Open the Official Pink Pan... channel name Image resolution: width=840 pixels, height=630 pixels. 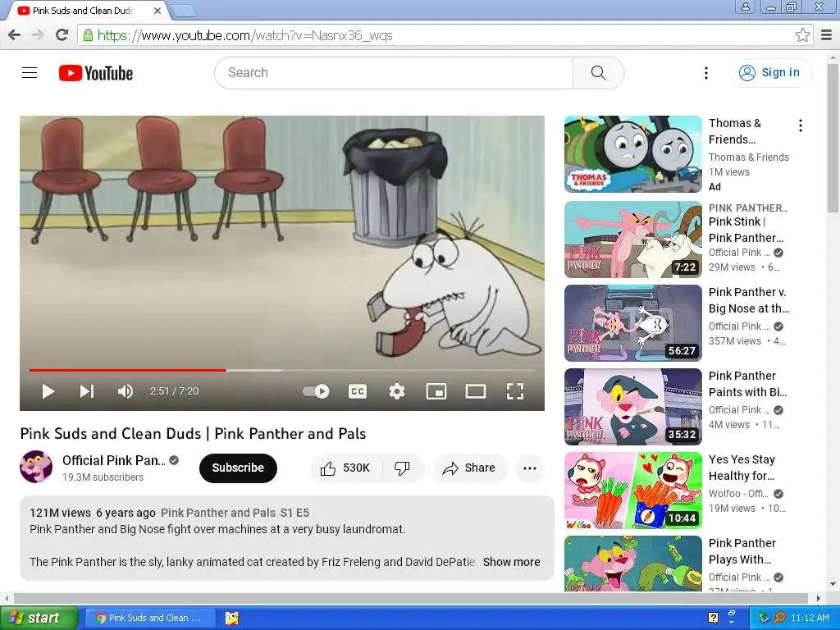(113, 461)
